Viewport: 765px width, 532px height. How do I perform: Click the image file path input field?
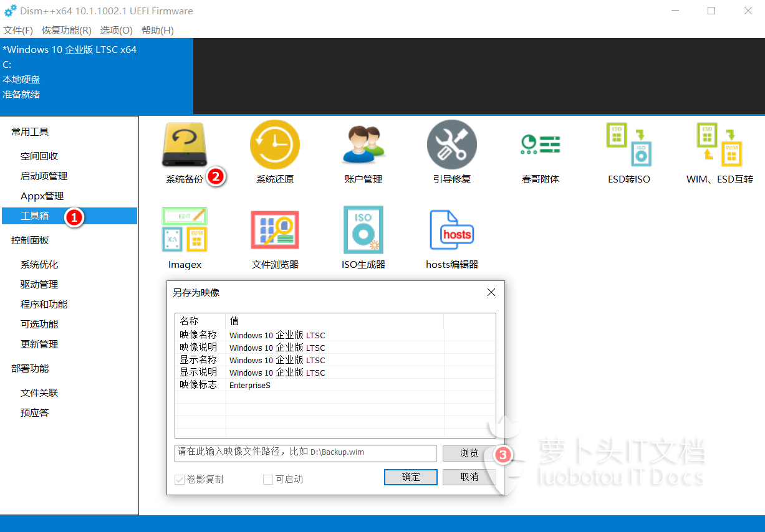point(305,453)
